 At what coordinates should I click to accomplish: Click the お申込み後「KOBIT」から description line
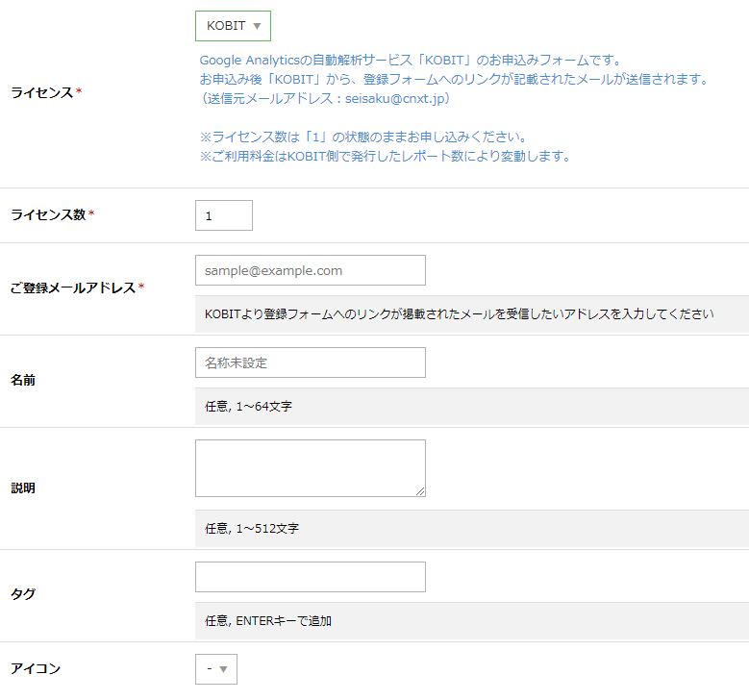point(455,79)
